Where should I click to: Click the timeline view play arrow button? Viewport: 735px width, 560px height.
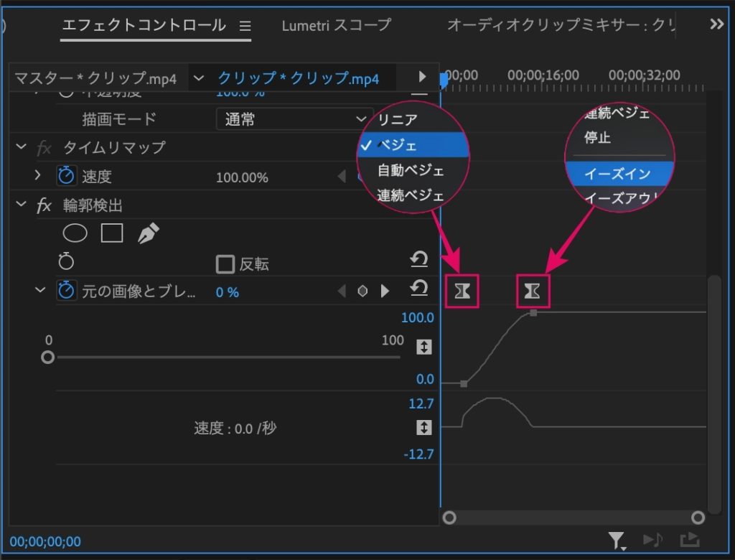click(x=422, y=76)
